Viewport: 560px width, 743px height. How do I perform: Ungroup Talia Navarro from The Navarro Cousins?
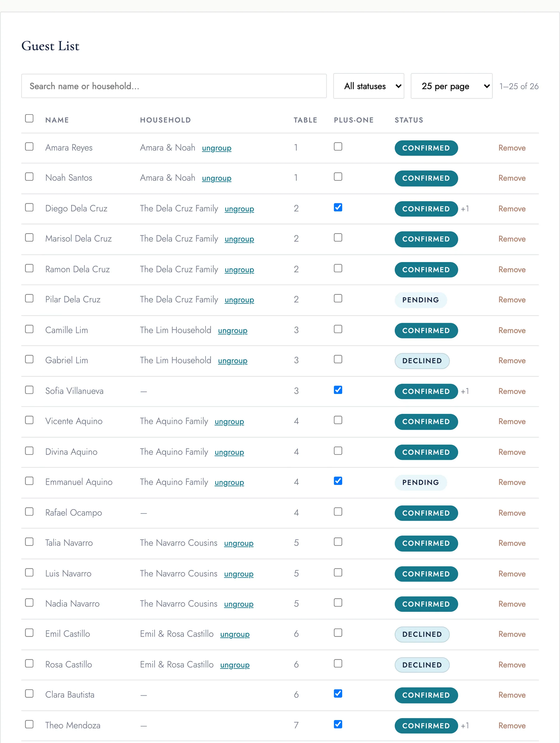(239, 543)
